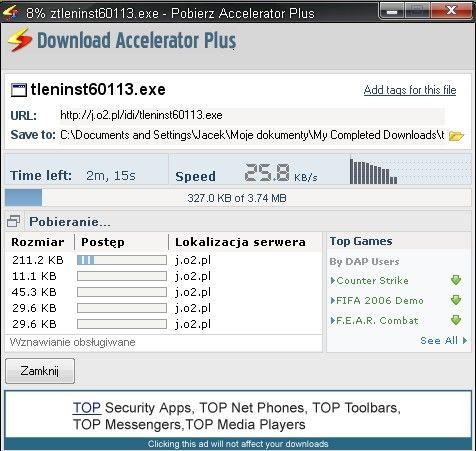
Task: Open the See All games link
Action: [443, 340]
